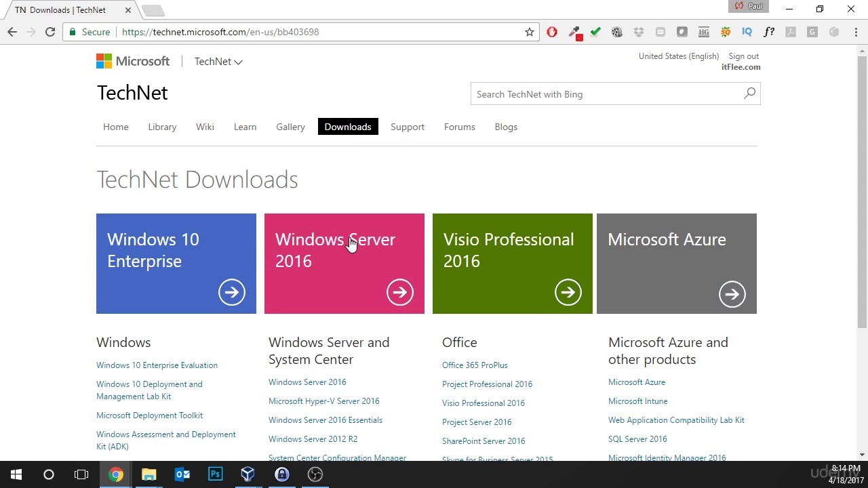This screenshot has height=488, width=868.
Task: Open Project Professional 2016 link
Action: (487, 384)
